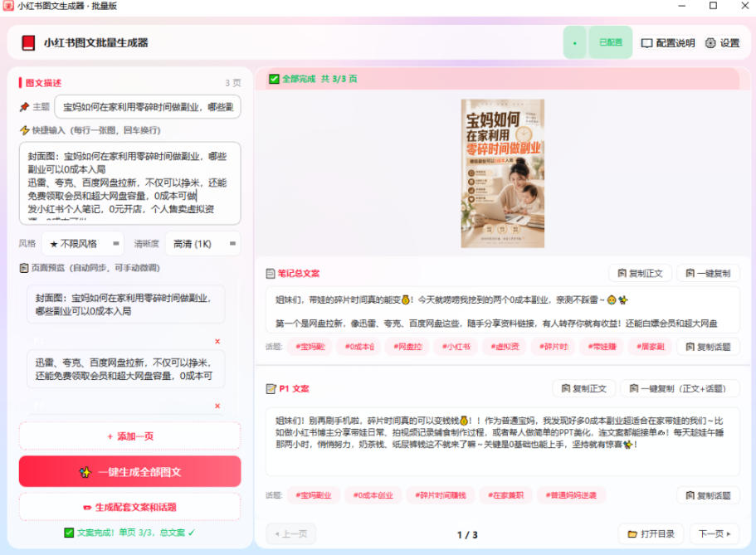Click the 笔记总文案 document icon
The width and height of the screenshot is (756, 555).
(271, 274)
